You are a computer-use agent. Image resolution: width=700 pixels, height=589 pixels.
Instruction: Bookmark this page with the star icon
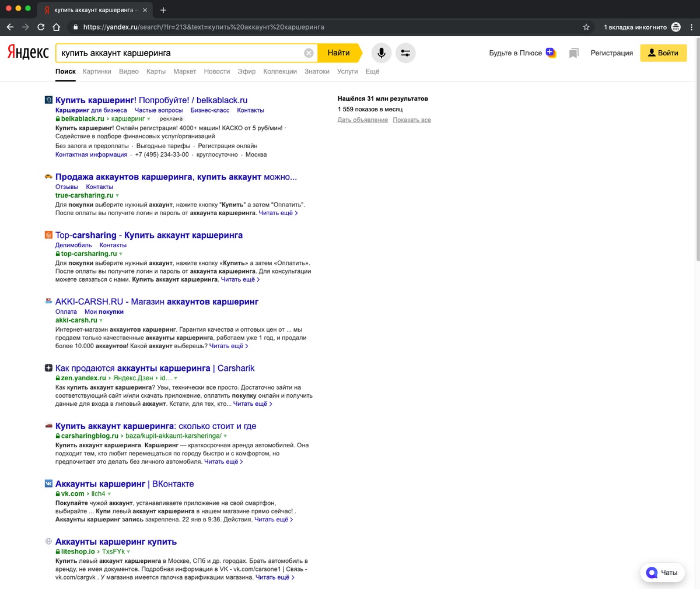tap(586, 27)
